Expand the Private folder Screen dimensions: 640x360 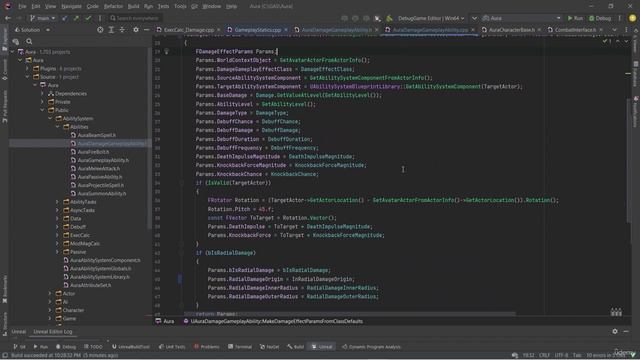point(42,102)
